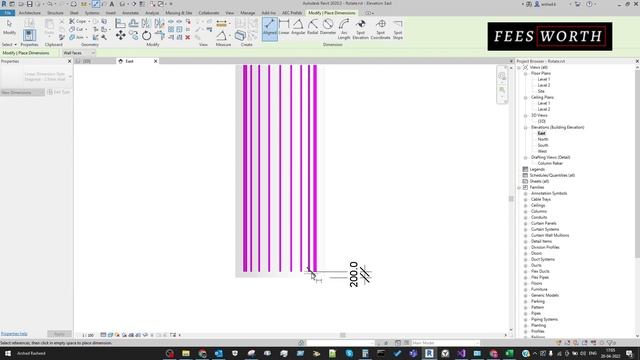Select the Diameter dimension tool
Screen dimensions: 640x360
[x=328, y=27]
